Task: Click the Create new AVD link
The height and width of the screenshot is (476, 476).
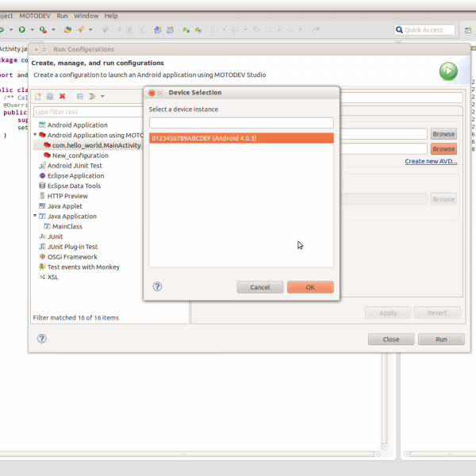Action: (431, 161)
